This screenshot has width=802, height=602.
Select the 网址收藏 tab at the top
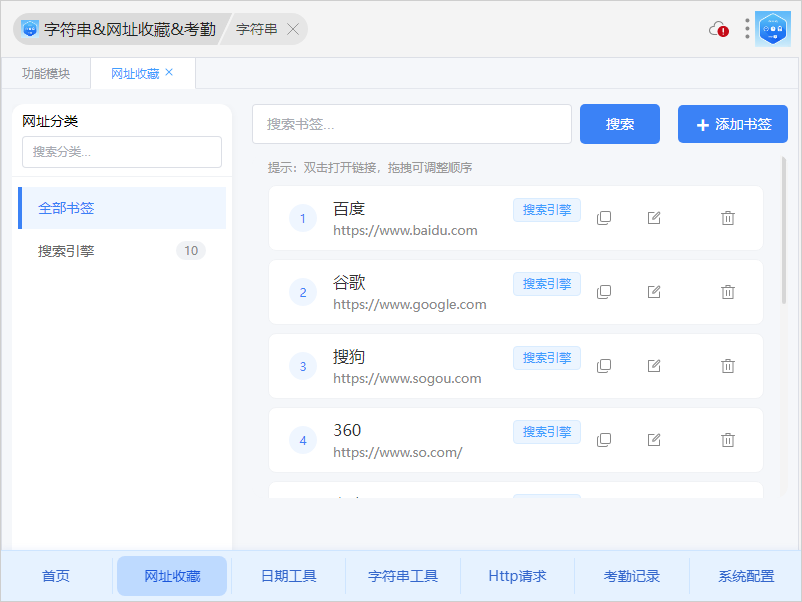pos(135,74)
